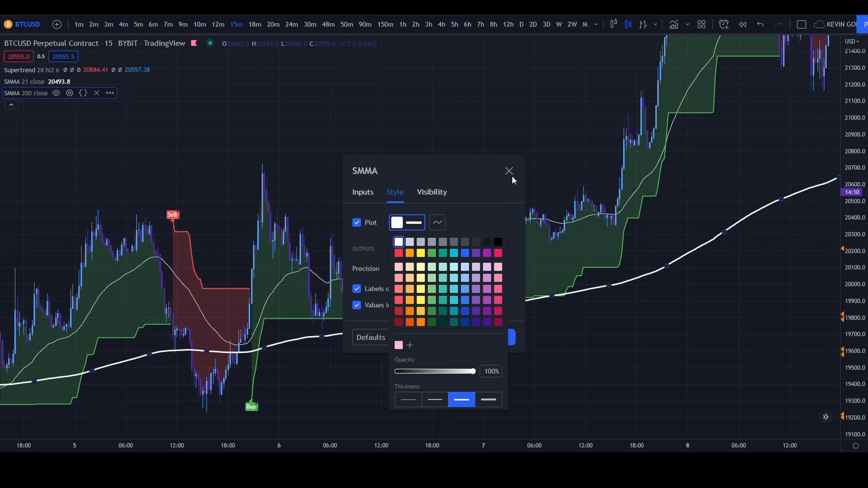
Task: Switch to the Inputs tab
Action: click(363, 192)
